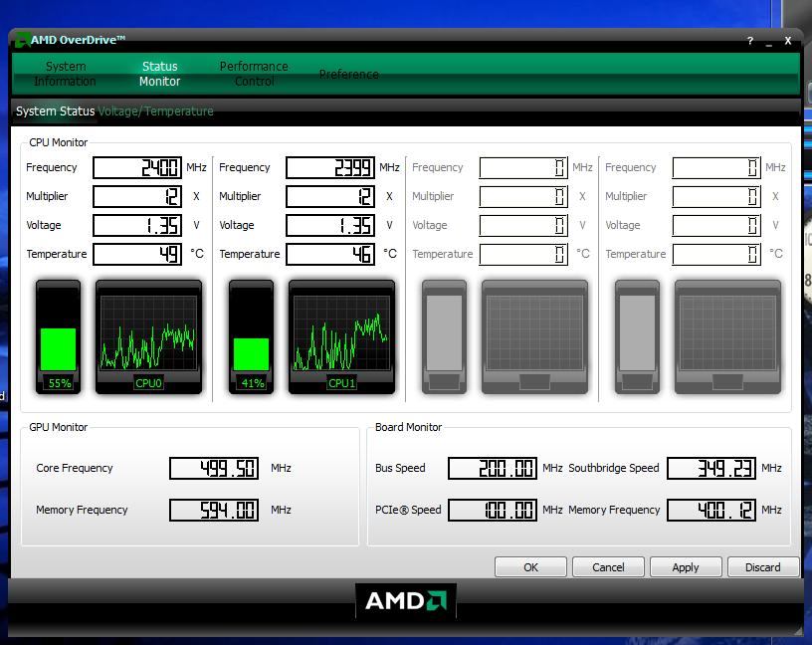
Task: Open the System Information tab
Action: click(x=66, y=74)
